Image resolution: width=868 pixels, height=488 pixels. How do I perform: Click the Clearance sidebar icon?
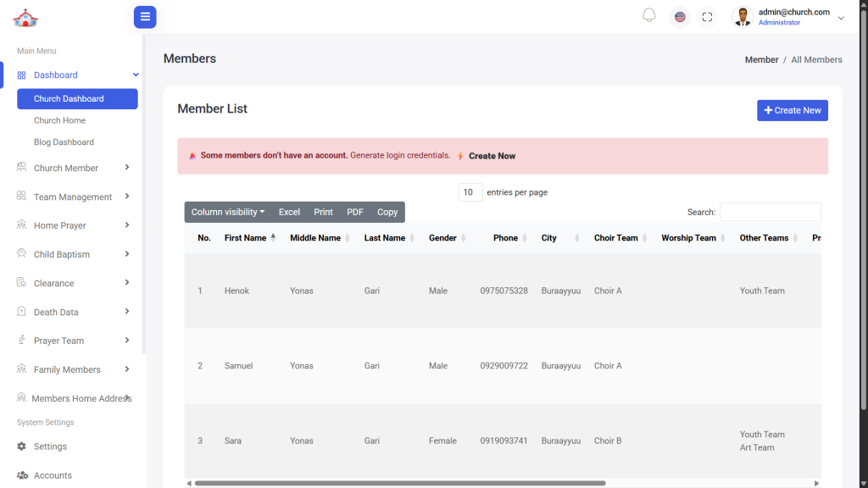tap(22, 283)
